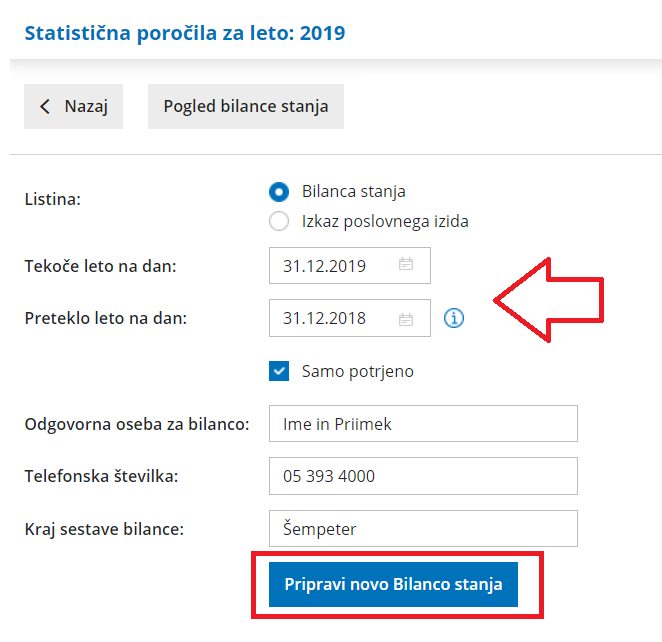The height and width of the screenshot is (642, 662).
Task: Click the Preteklo leto na dan label
Action: tap(106, 319)
